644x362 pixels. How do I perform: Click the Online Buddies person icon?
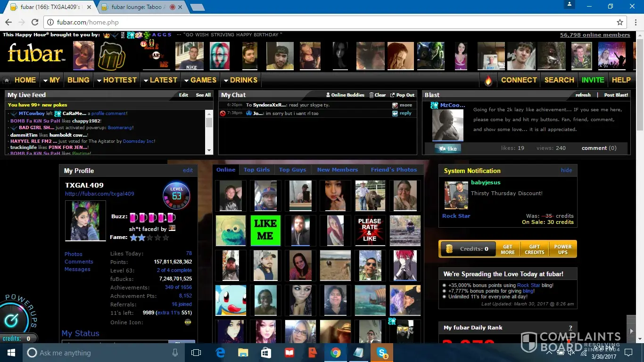[328, 95]
